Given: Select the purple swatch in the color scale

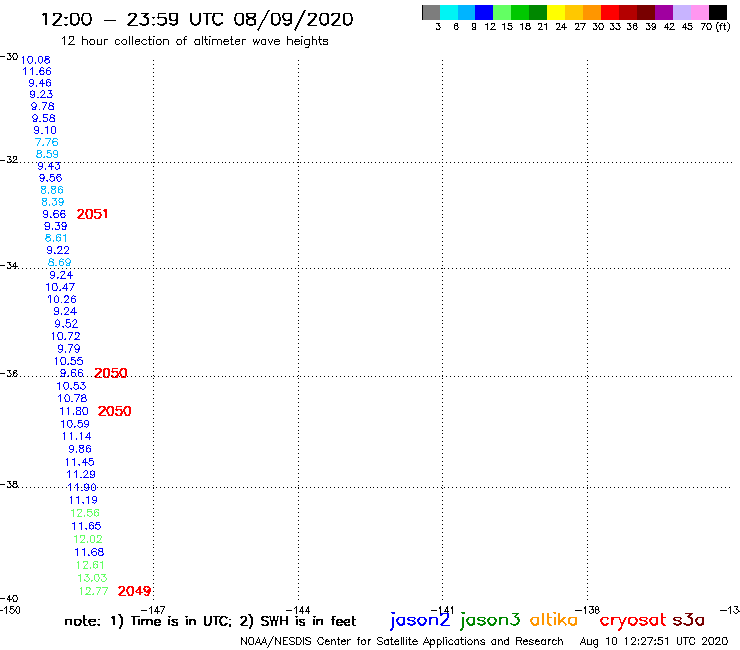Looking at the screenshot, I should pyautogui.click(x=664, y=12).
